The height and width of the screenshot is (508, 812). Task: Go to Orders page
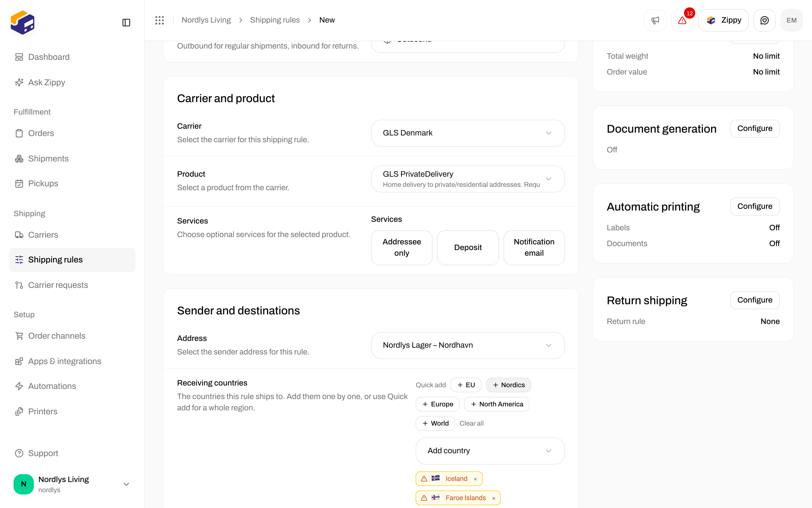pyautogui.click(x=72, y=133)
